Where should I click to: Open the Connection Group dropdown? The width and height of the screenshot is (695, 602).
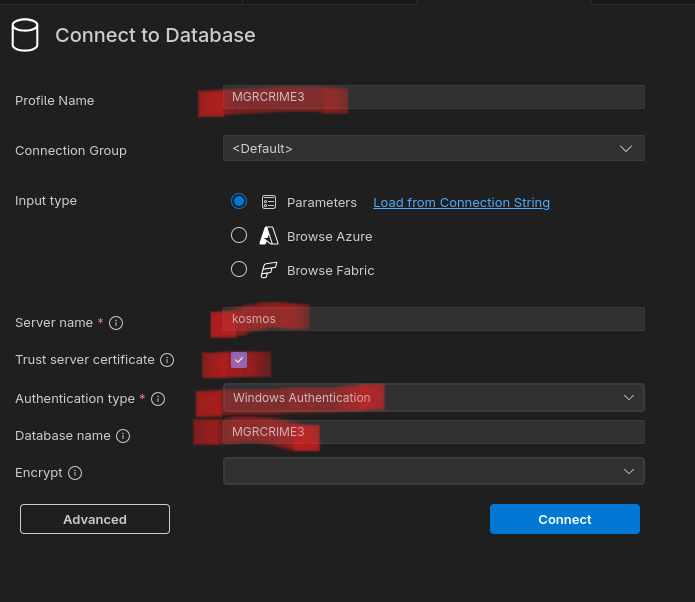pyautogui.click(x=433, y=148)
